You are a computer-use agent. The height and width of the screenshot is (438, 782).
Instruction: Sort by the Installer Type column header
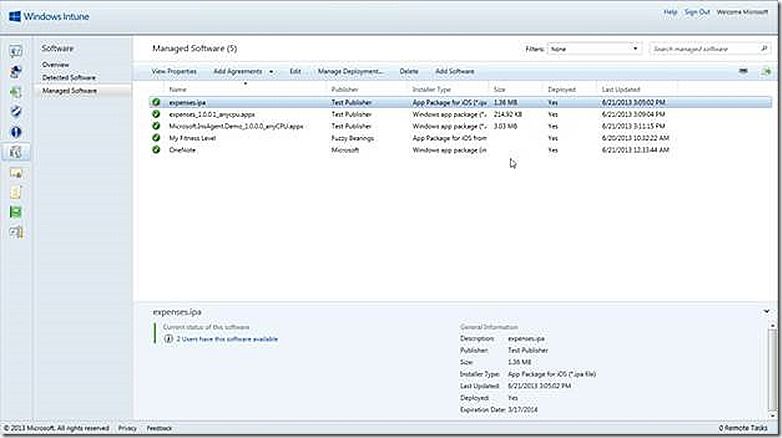(x=431, y=89)
